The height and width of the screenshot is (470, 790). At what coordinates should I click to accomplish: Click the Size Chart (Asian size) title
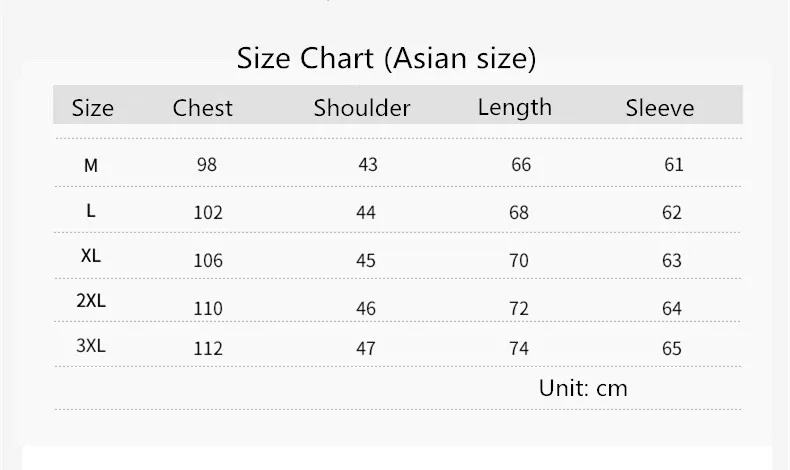pos(386,59)
